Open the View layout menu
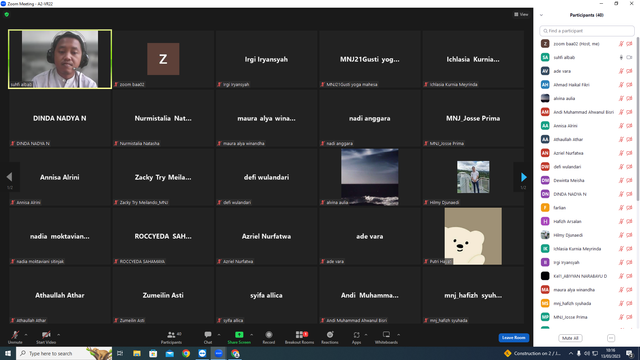The image size is (640, 360). 521,14
